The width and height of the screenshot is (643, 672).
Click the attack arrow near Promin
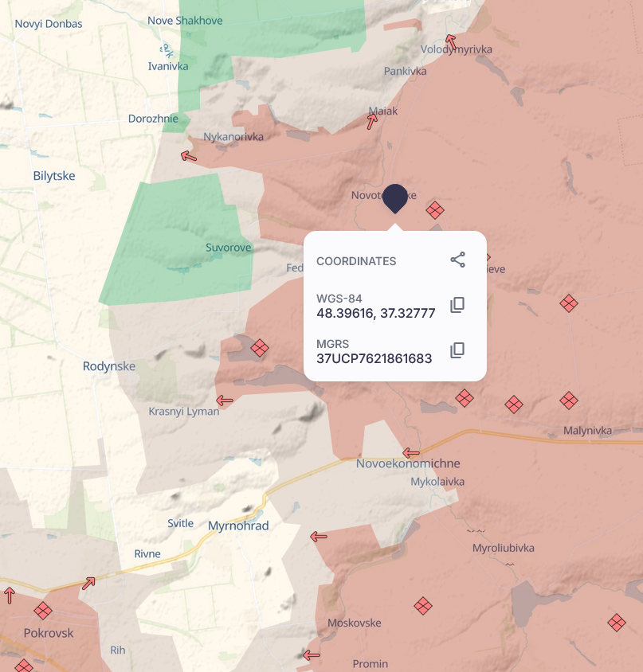311,654
